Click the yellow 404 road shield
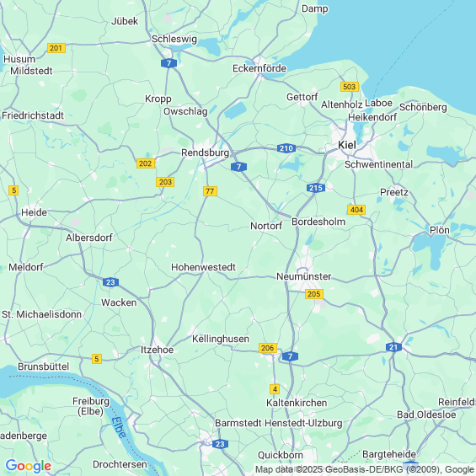Viewport: 476px width, 476px height. click(x=356, y=210)
